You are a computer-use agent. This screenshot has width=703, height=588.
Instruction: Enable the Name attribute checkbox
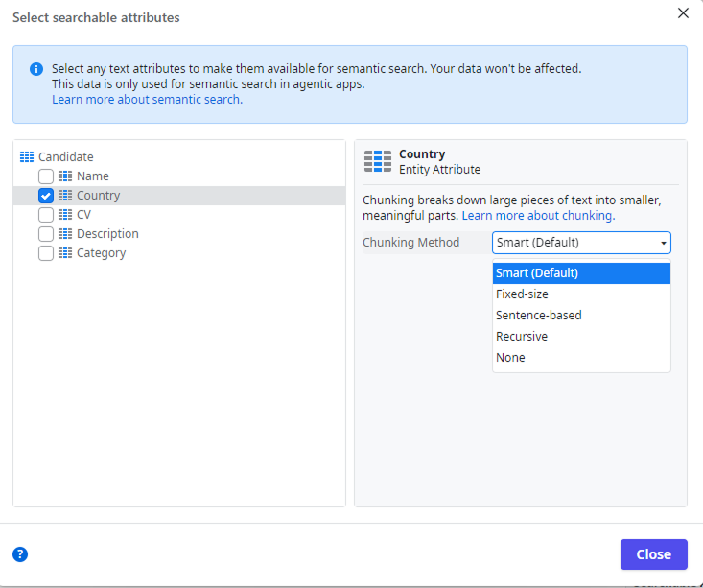click(x=46, y=176)
